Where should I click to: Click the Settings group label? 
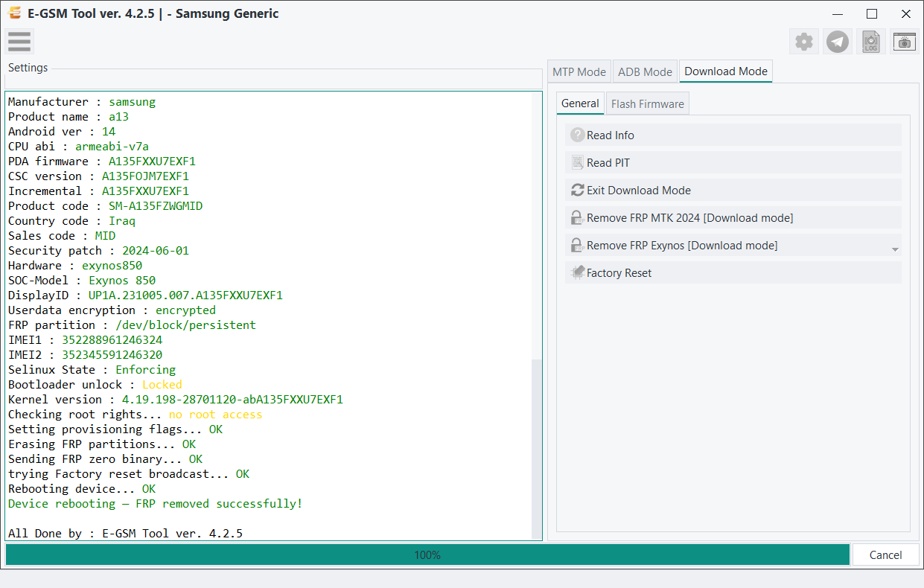(28, 68)
